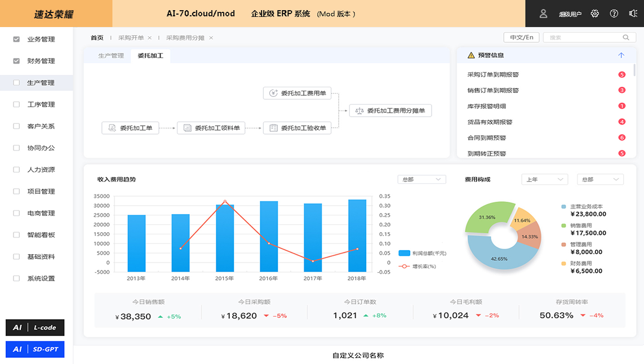Viewport: 644px width, 364px height.
Task: Select the 首页 tab
Action: tap(97, 38)
